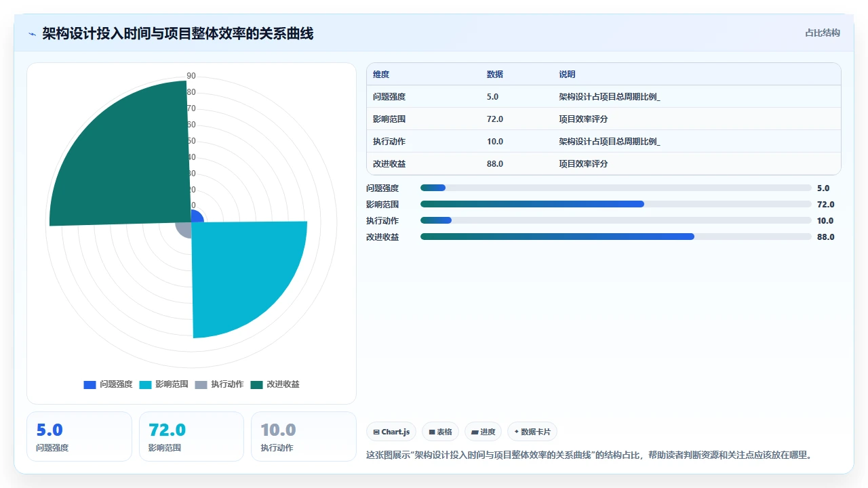This screenshot has width=868, height=488.
Task: Click the 10.0 value in the table
Action: (x=495, y=142)
